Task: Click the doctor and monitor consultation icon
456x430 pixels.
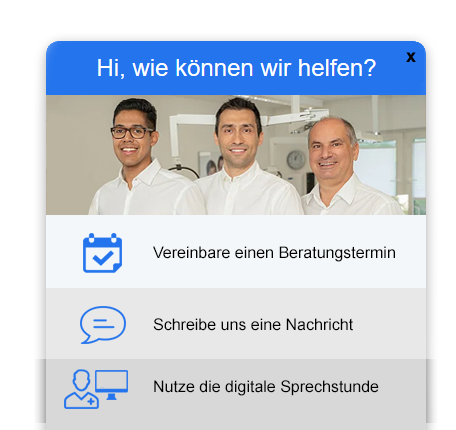Action: pos(96,389)
